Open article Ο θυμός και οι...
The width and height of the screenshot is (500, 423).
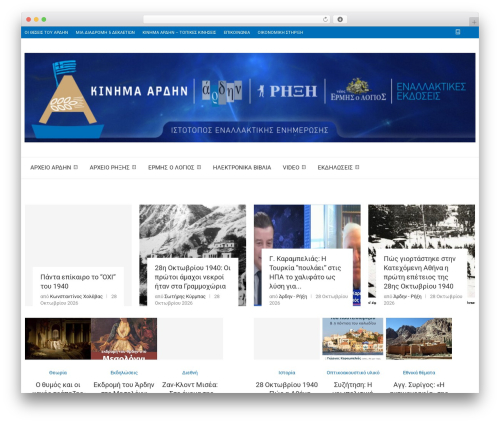(58, 388)
